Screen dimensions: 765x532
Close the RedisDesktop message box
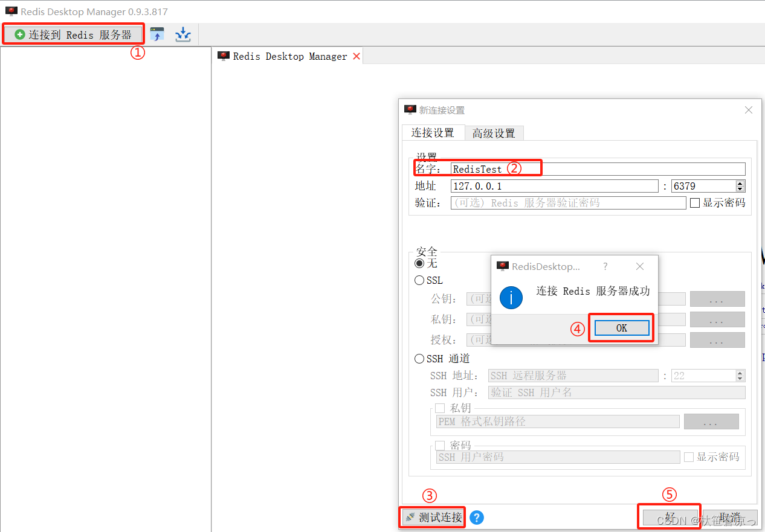pos(640,266)
